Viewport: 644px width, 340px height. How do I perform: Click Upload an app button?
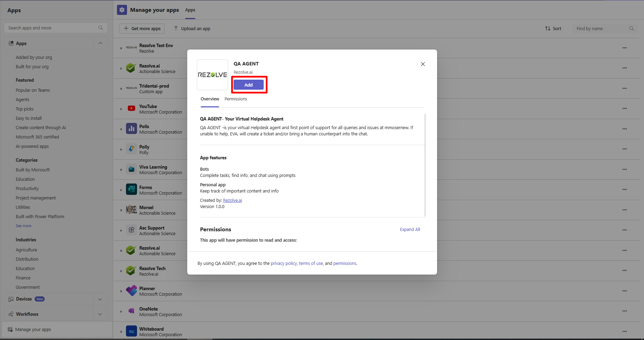tap(192, 29)
